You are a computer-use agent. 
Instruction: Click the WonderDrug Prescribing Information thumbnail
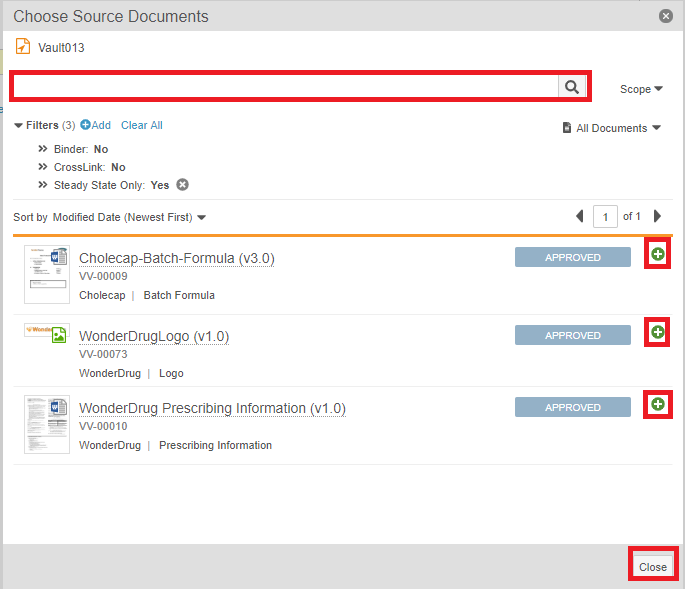click(x=47, y=424)
